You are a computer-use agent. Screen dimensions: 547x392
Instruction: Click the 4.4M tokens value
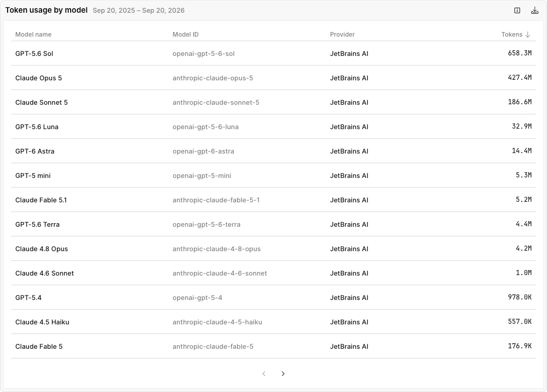click(x=524, y=224)
